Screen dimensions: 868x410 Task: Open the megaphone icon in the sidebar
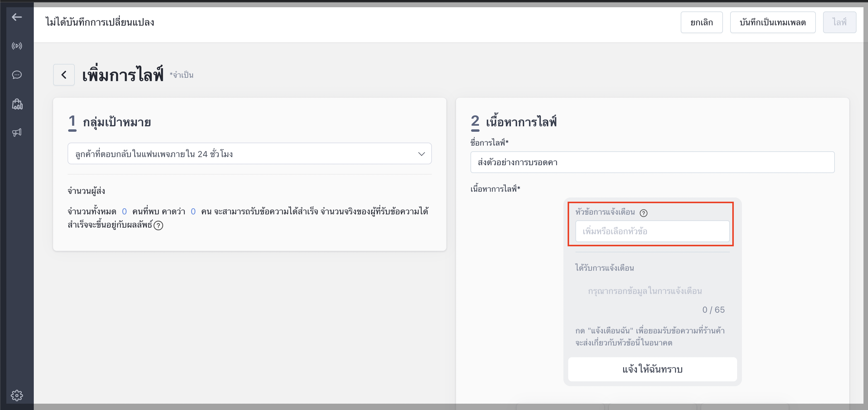(17, 132)
